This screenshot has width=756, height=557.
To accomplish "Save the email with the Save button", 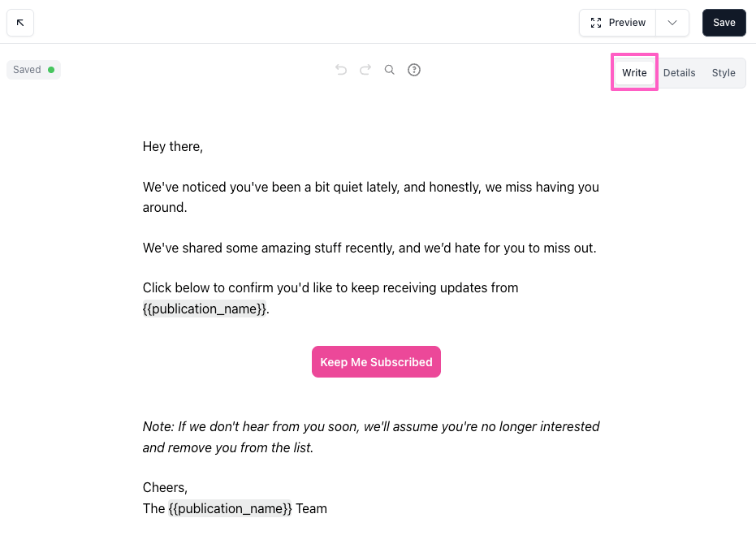I will [724, 23].
